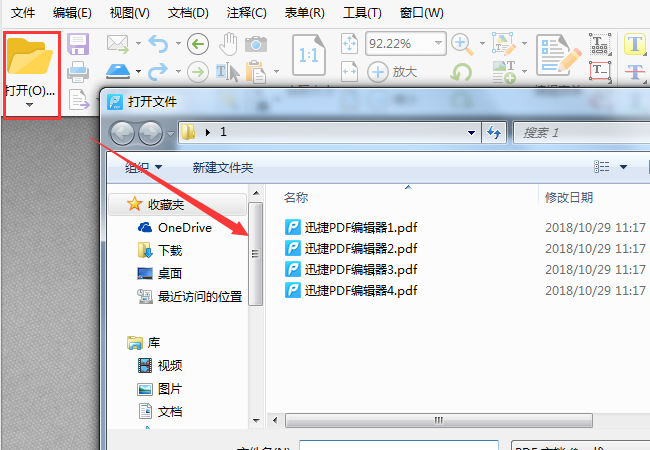650x450 pixels.
Task: Click the 1:1 actual size icon
Action: coord(308,55)
